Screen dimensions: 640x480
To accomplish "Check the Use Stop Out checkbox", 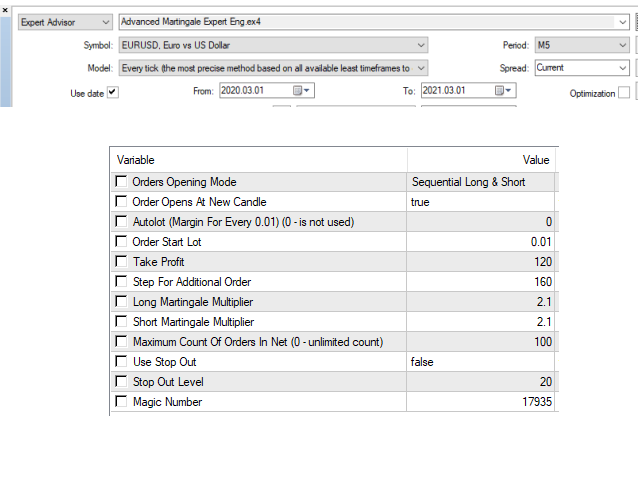I will [121, 361].
